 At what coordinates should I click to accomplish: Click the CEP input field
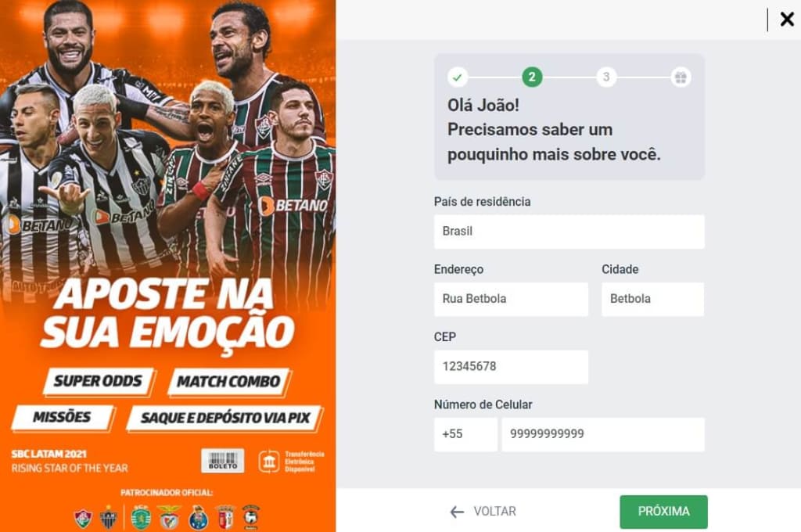point(511,367)
